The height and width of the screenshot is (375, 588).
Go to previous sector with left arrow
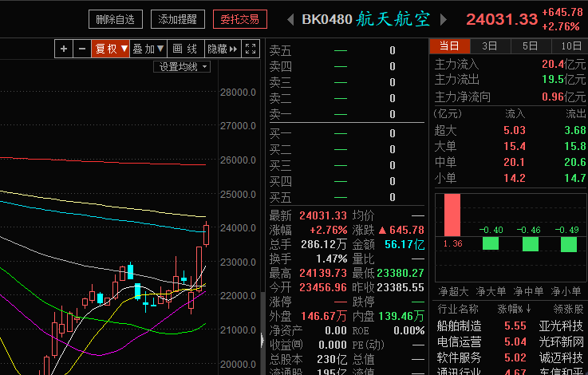pyautogui.click(x=290, y=19)
